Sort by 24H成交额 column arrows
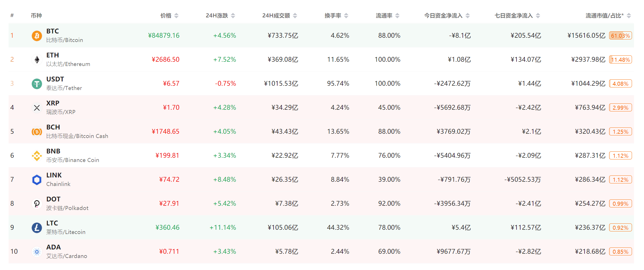 click(295, 16)
